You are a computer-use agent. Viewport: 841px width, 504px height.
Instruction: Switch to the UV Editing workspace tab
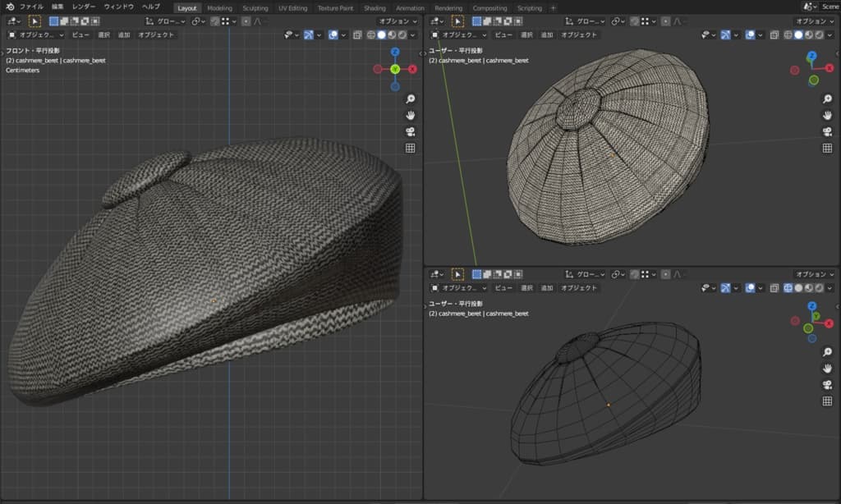coord(292,7)
